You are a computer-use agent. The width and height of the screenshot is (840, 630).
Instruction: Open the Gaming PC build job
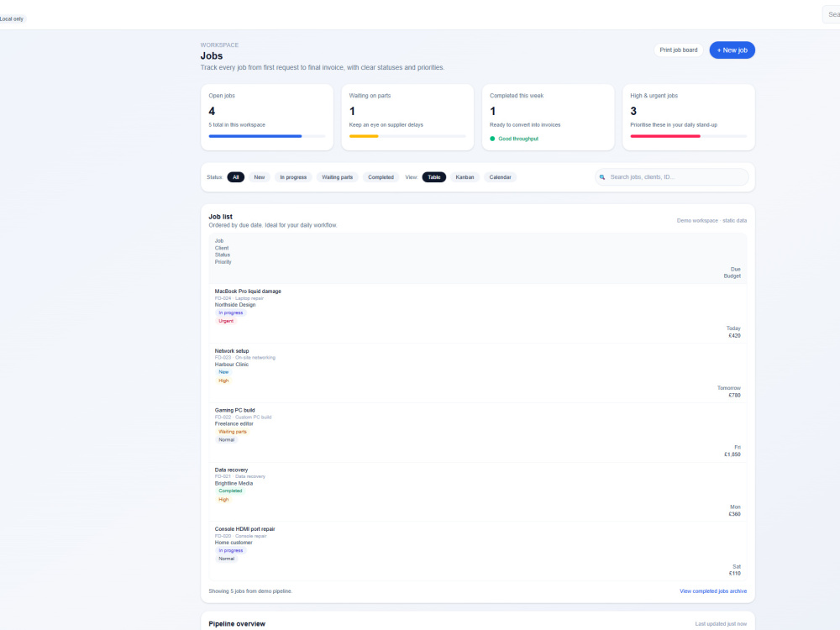pos(234,411)
